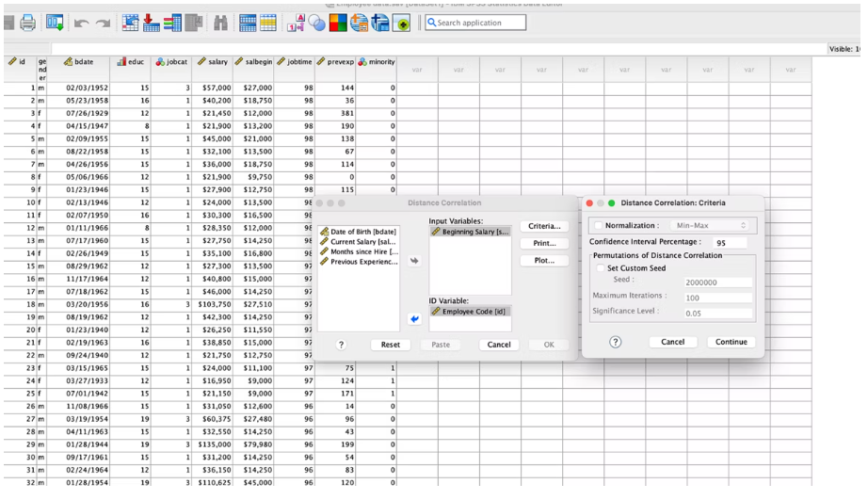The height and width of the screenshot is (500, 868).
Task: Open the Variables info toolbar icon
Action: 172,23
